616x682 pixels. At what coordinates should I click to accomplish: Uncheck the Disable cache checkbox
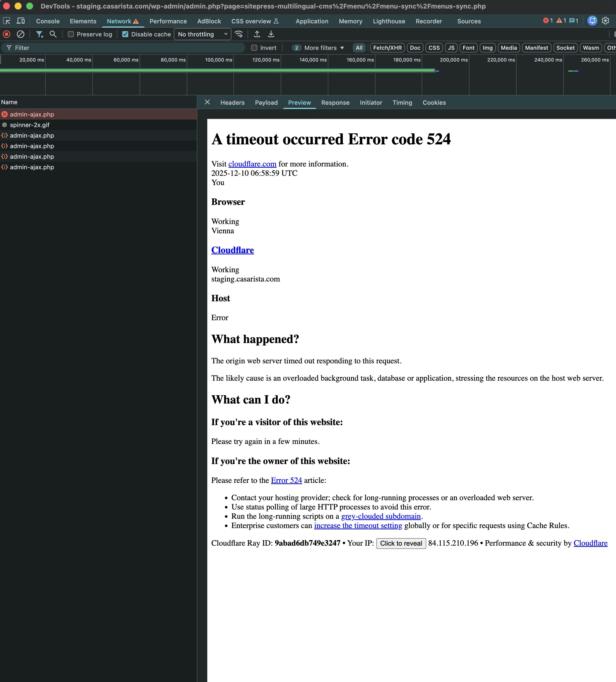point(125,34)
